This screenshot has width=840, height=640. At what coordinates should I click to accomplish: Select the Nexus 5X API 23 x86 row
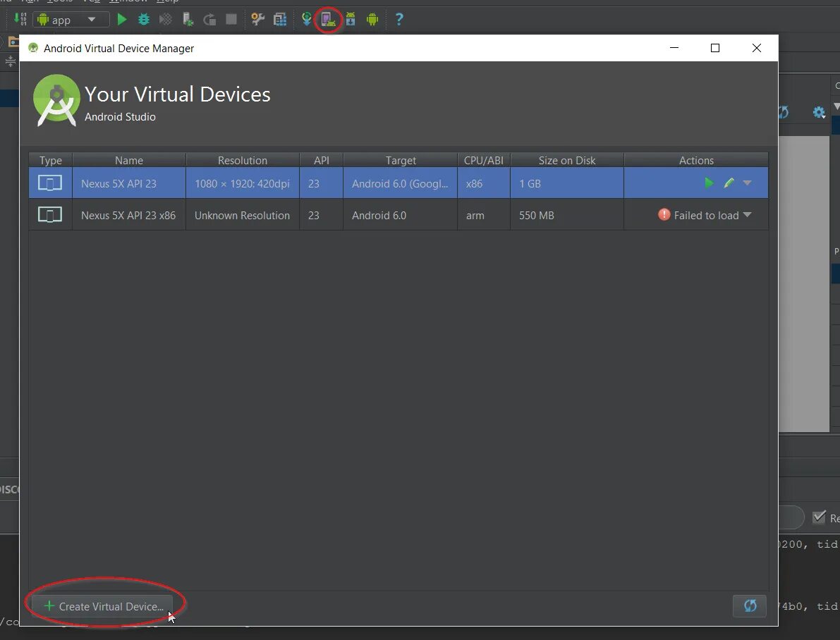[x=398, y=215]
